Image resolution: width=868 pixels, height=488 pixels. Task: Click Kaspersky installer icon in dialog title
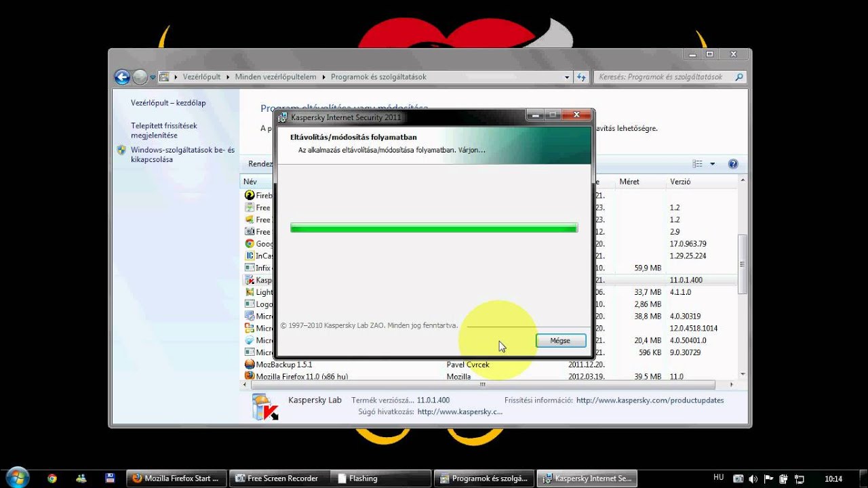click(x=283, y=117)
